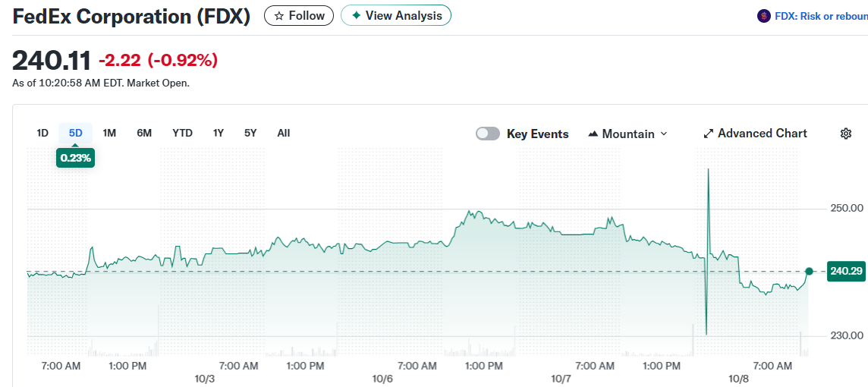
Task: Choose the All time range
Action: 283,133
